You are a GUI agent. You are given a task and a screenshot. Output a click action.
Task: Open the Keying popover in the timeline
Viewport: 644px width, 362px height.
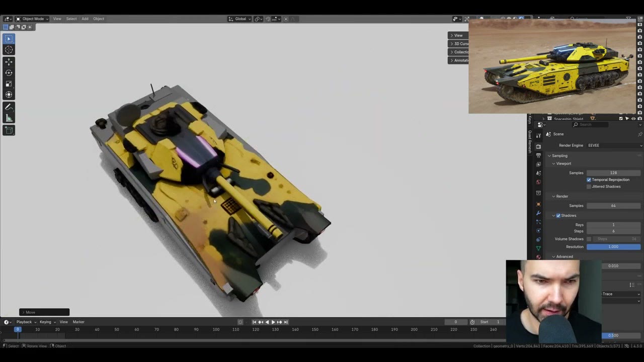point(47,322)
